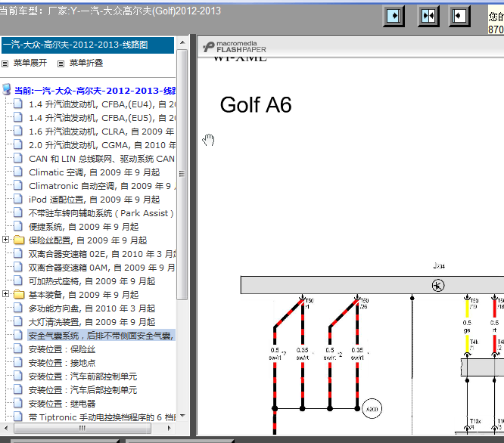Click the computer icon at tree root

tap(7, 89)
